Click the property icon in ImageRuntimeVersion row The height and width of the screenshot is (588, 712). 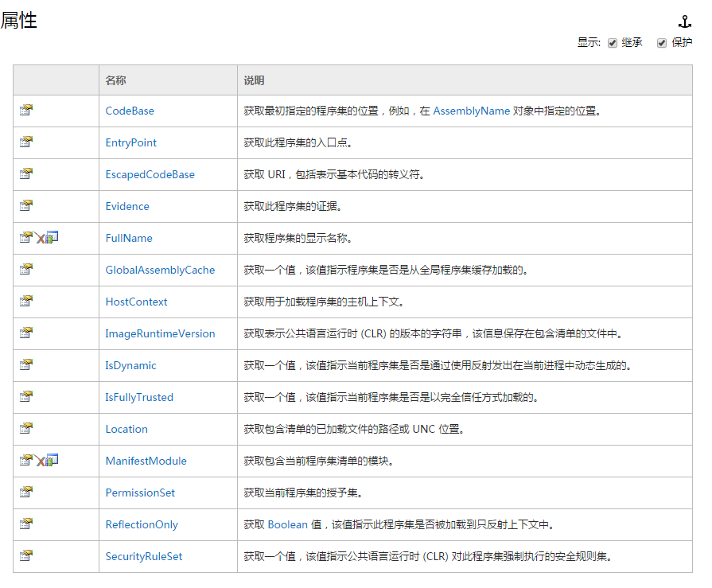(26, 333)
